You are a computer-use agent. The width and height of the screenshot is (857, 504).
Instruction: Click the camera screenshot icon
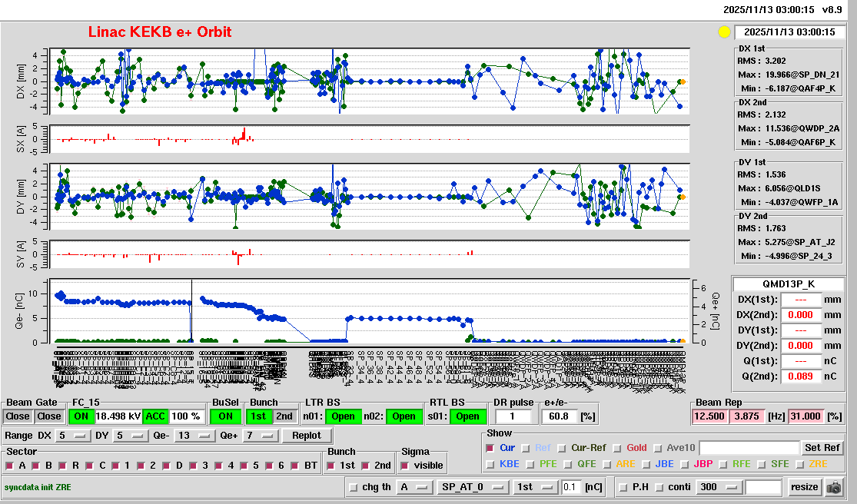[x=833, y=487]
